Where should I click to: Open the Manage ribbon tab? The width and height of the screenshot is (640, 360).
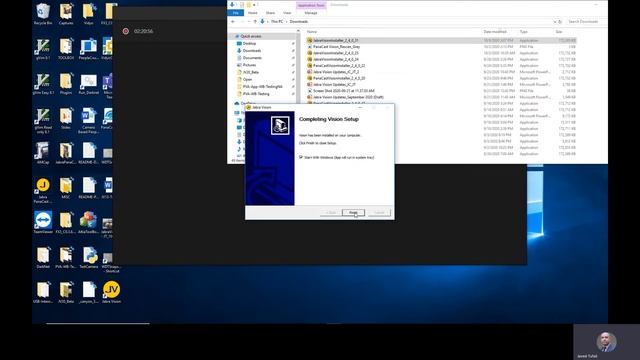pos(311,13)
